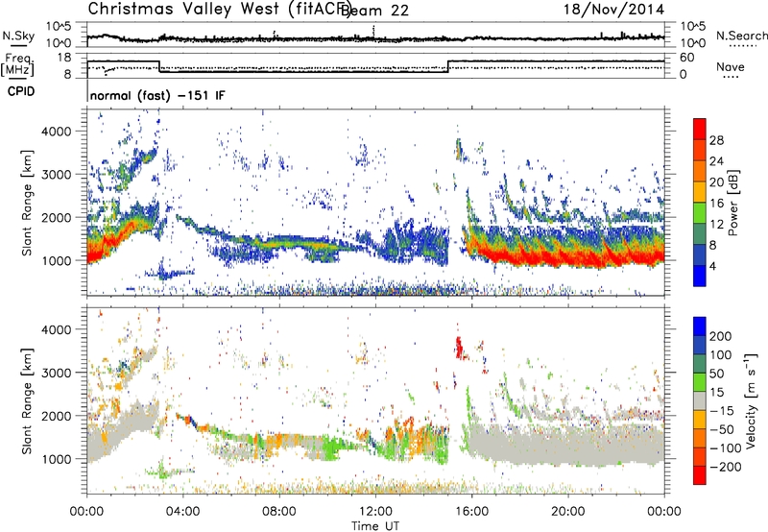Click Slant Range [km] label of power panel
The image size is (768, 532).
pyautogui.click(x=27, y=203)
